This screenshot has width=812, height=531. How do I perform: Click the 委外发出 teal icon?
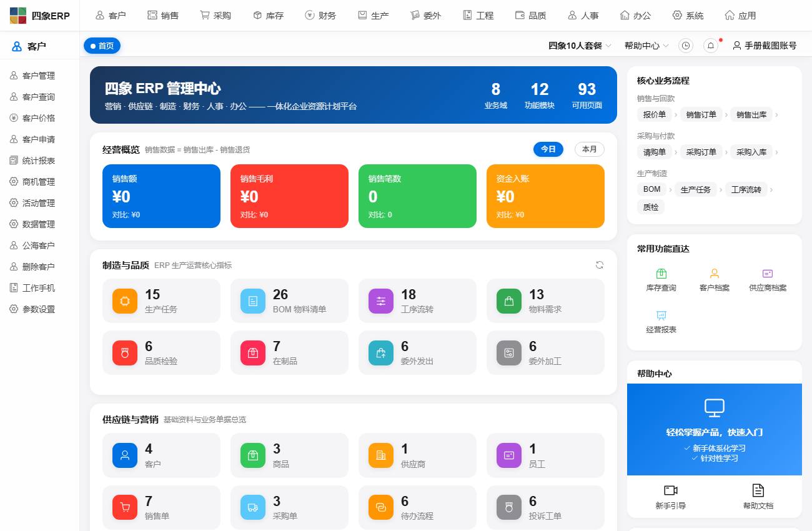381,353
